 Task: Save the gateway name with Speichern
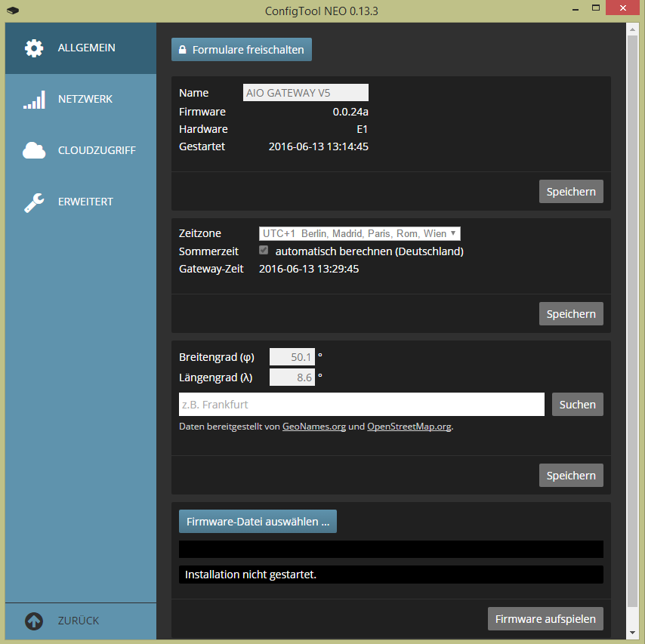(x=571, y=192)
